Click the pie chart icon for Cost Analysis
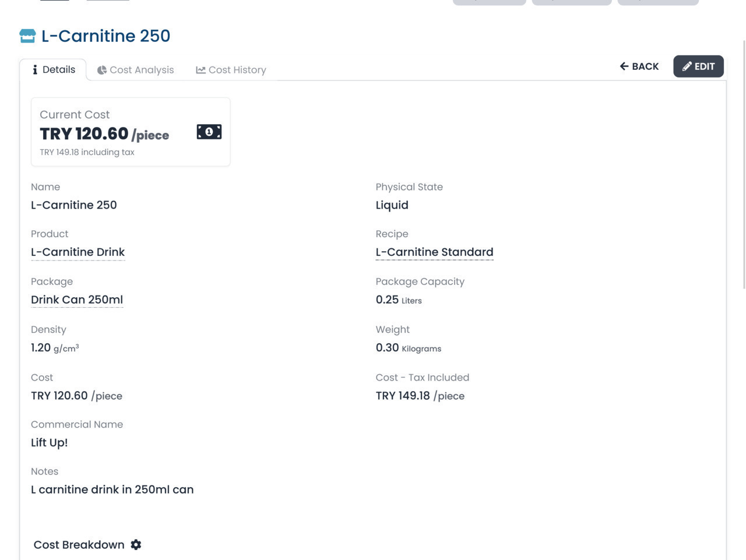Image resolution: width=746 pixels, height=560 pixels. pos(102,70)
